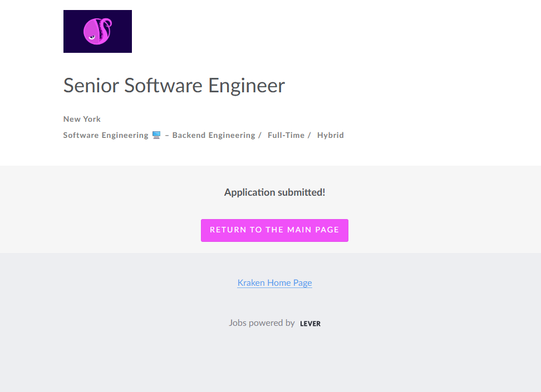Click the Backend Engineering team label
Screen dimensions: 541x392
point(213,135)
